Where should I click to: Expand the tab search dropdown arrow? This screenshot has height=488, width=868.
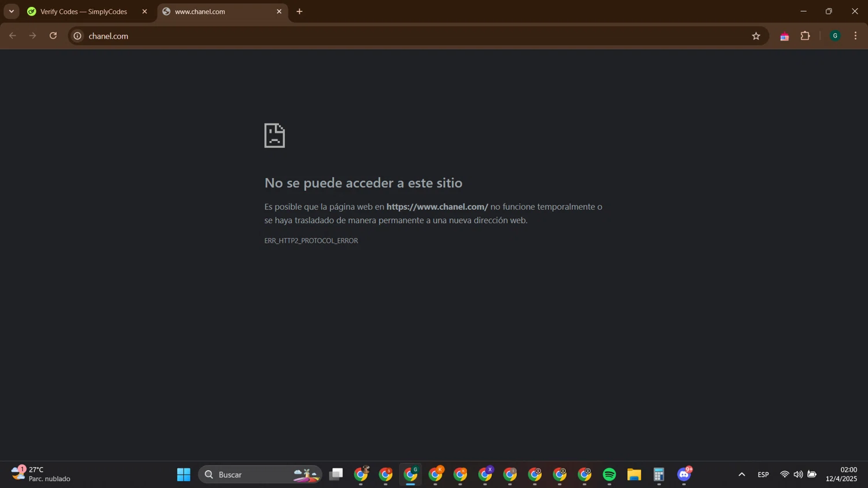[12, 12]
